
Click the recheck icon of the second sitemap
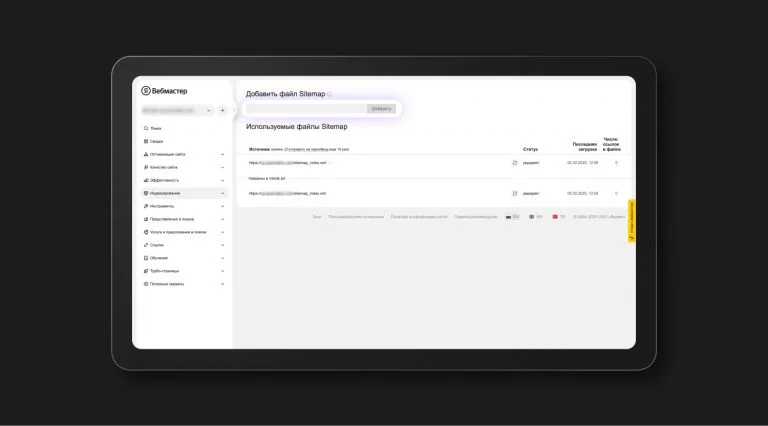[x=515, y=193]
